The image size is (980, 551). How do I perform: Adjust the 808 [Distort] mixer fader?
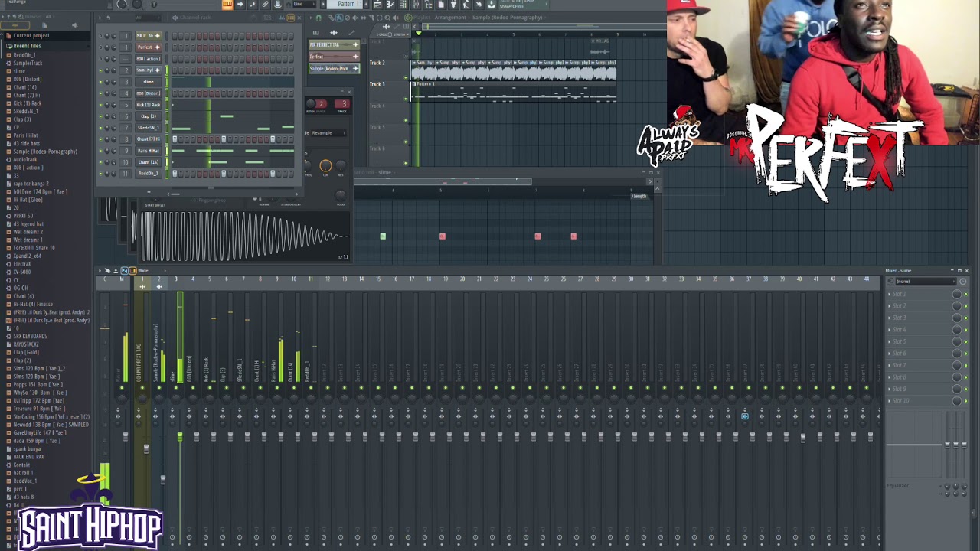tap(197, 436)
